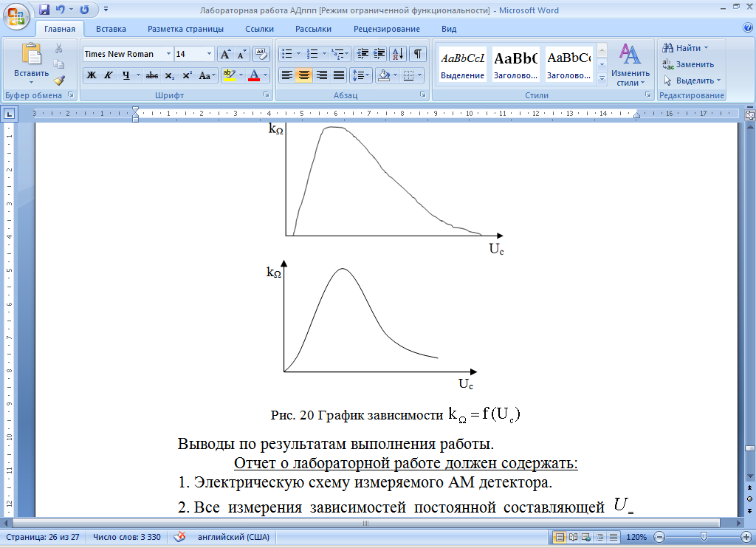The image size is (756, 548).
Task: Switch to the Рассылки tab
Action: pos(313,29)
